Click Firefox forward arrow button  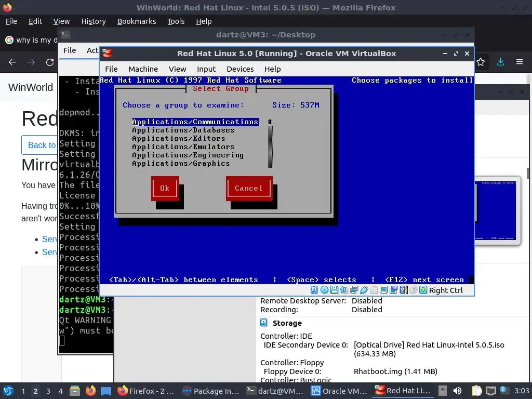[x=31, y=62]
